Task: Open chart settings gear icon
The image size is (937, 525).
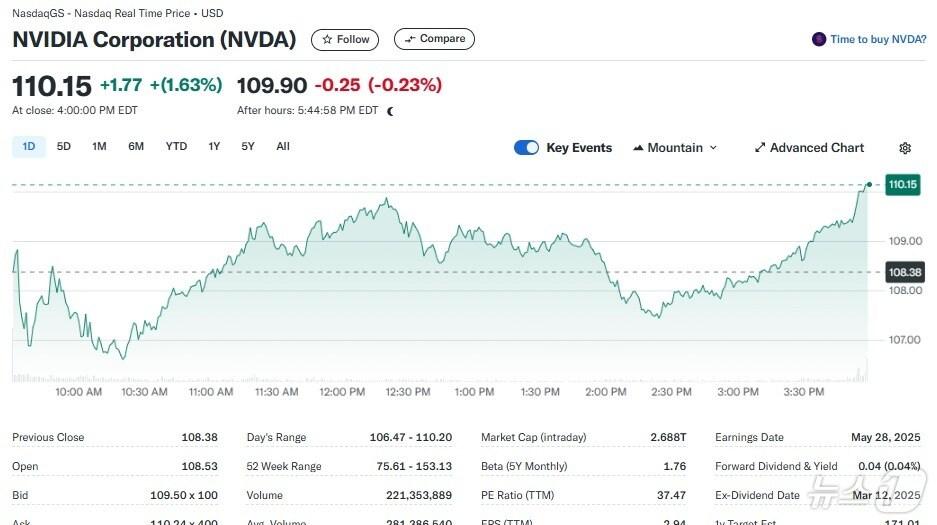Action: pos(905,148)
